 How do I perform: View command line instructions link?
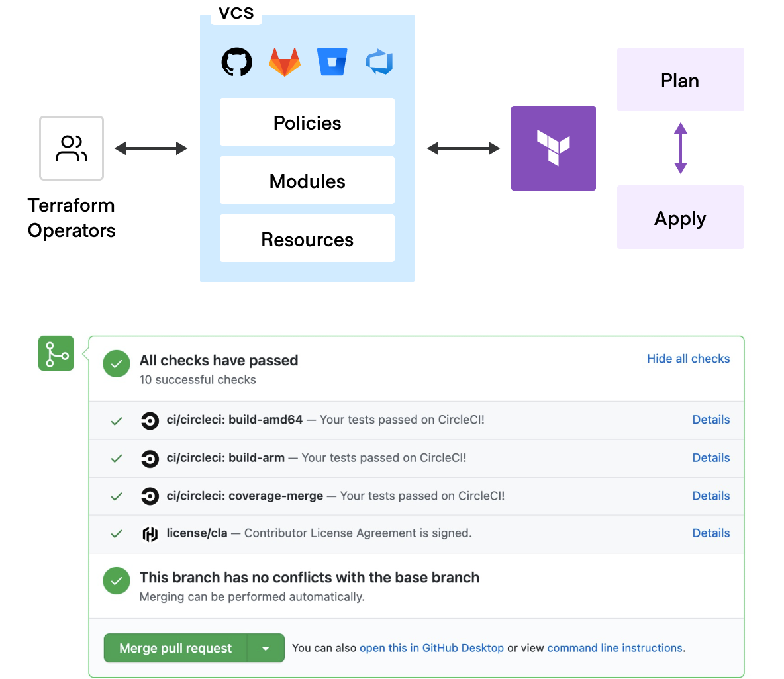(614, 649)
